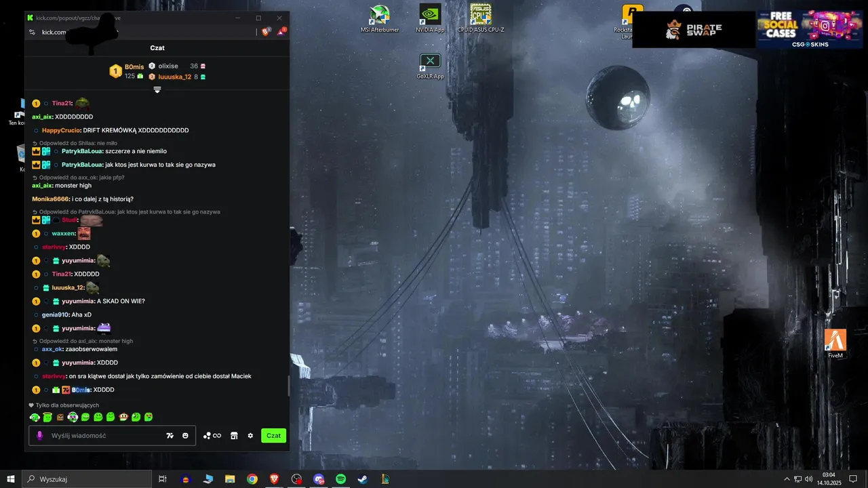Send message with the green Czat button
The image size is (868, 488).
point(274,436)
